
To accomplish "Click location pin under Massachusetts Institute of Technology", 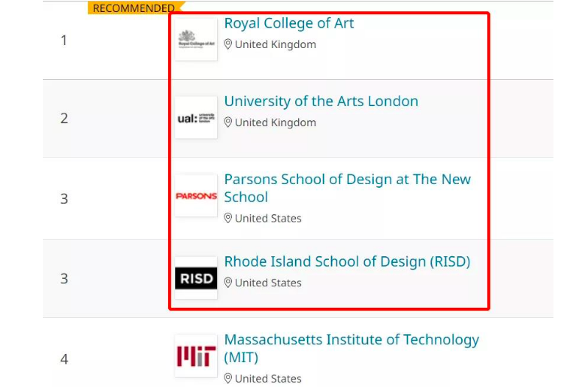I will (x=228, y=379).
